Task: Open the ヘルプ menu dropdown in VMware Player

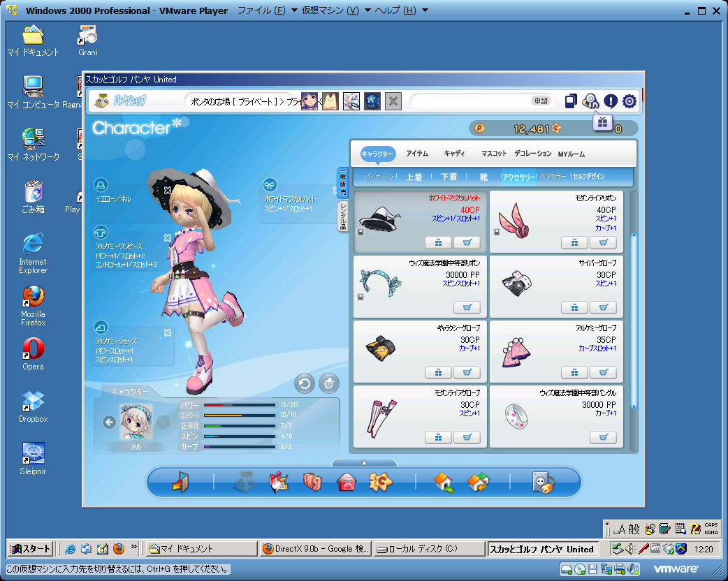Action: [x=401, y=10]
